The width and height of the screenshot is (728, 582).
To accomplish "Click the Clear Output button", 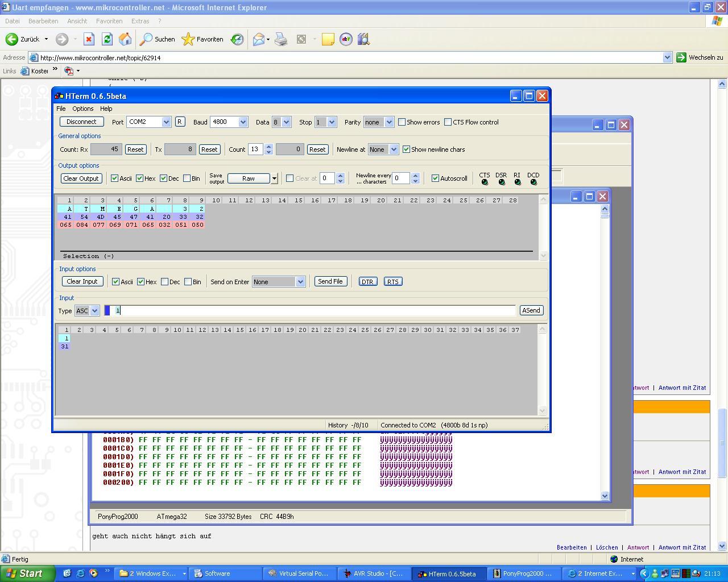I will point(81,178).
